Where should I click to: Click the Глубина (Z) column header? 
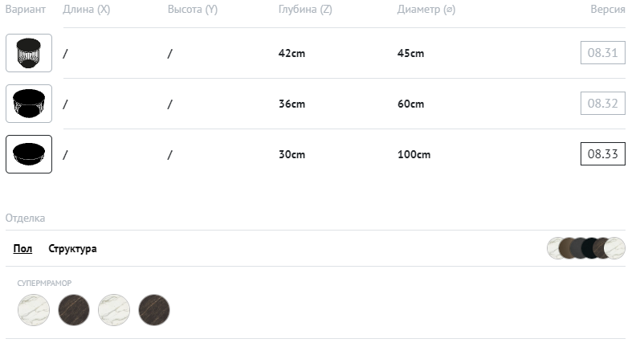pyautogui.click(x=304, y=10)
